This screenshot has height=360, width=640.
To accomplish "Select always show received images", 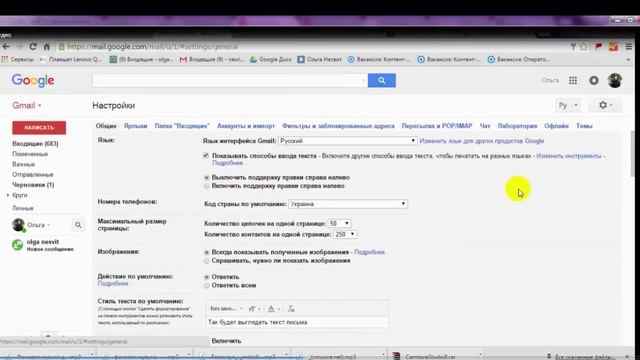I will coord(207,252).
